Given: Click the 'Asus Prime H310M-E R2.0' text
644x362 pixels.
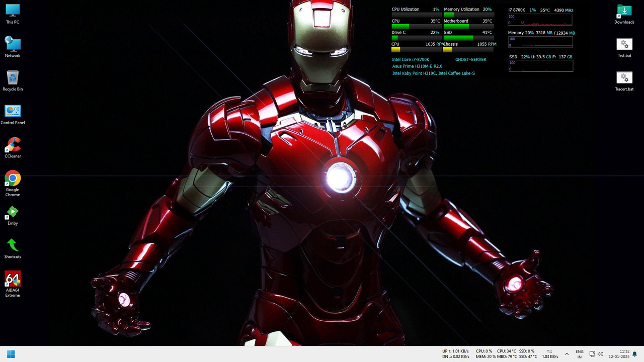Looking at the screenshot, I should pos(418,66).
